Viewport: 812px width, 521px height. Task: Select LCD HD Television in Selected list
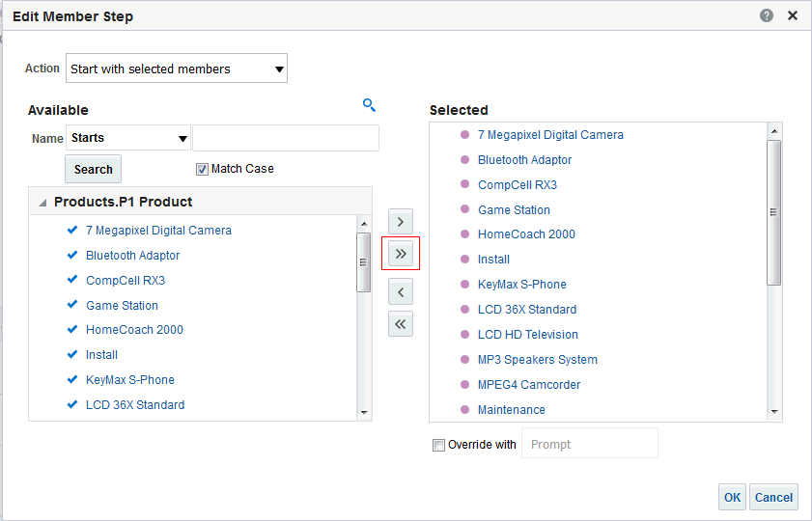click(527, 334)
